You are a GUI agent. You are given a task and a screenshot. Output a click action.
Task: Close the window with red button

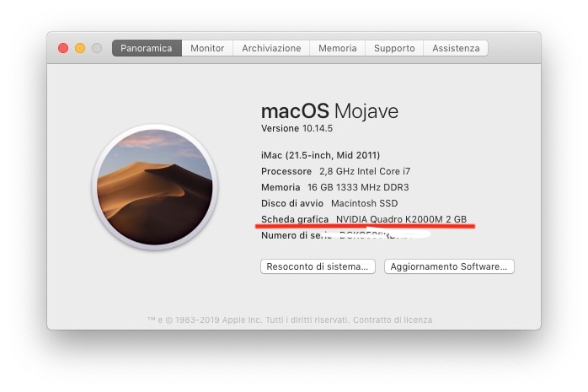click(63, 48)
